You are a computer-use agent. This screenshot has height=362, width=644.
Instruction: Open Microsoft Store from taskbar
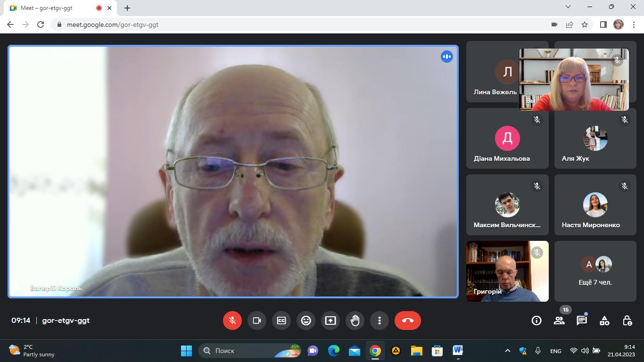click(437, 351)
